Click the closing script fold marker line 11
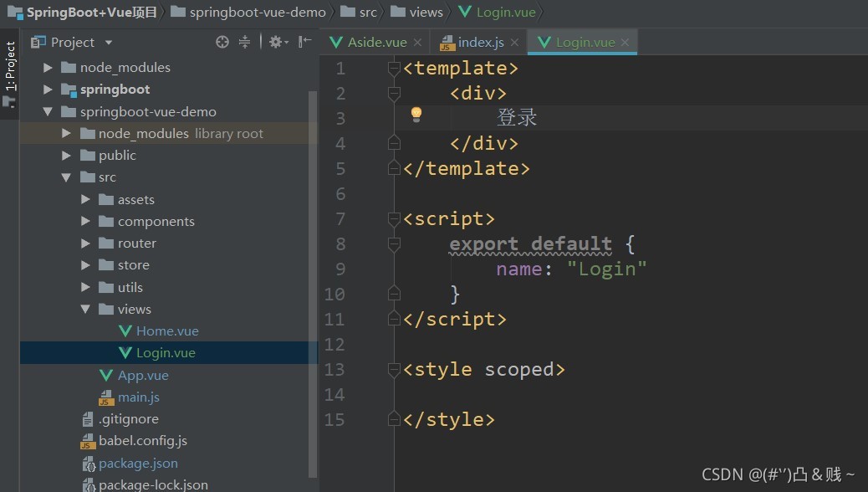The image size is (868, 492). coord(394,319)
